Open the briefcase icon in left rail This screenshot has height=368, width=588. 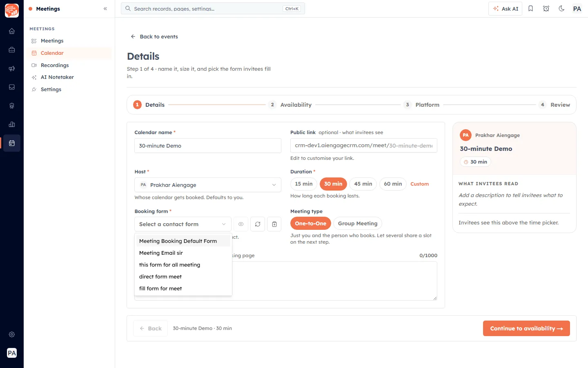pos(12,50)
